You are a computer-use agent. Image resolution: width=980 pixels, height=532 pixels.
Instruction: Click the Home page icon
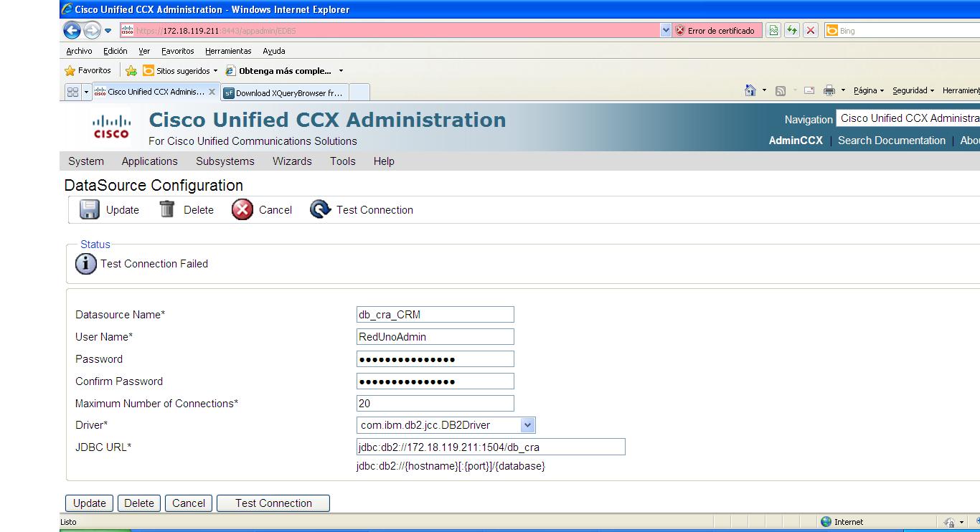(750, 90)
